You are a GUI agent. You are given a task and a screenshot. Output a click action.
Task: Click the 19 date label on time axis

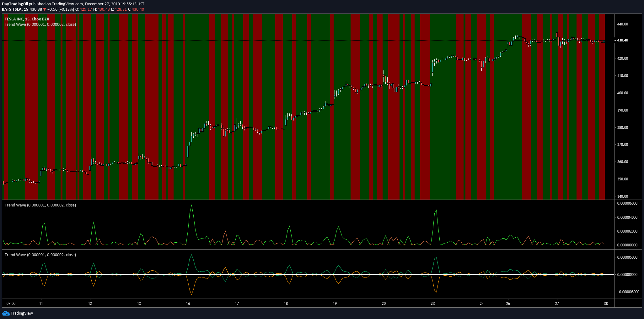[335, 304]
